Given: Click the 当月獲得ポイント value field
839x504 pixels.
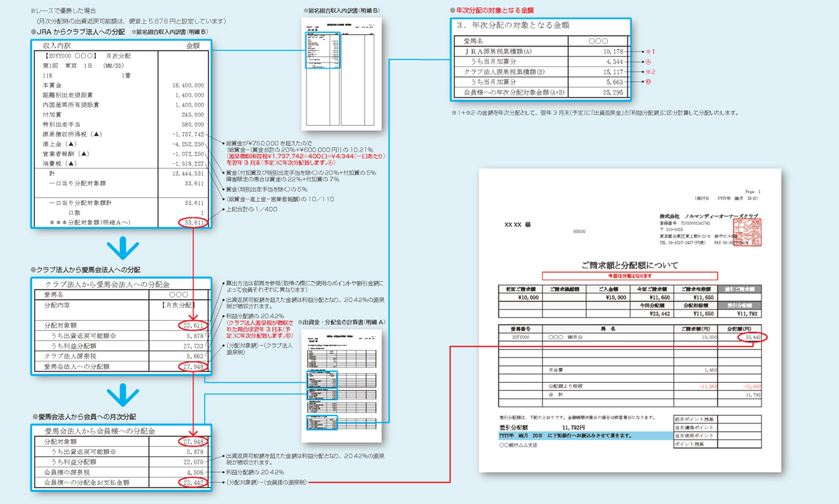Looking at the screenshot, I should click(739, 427).
